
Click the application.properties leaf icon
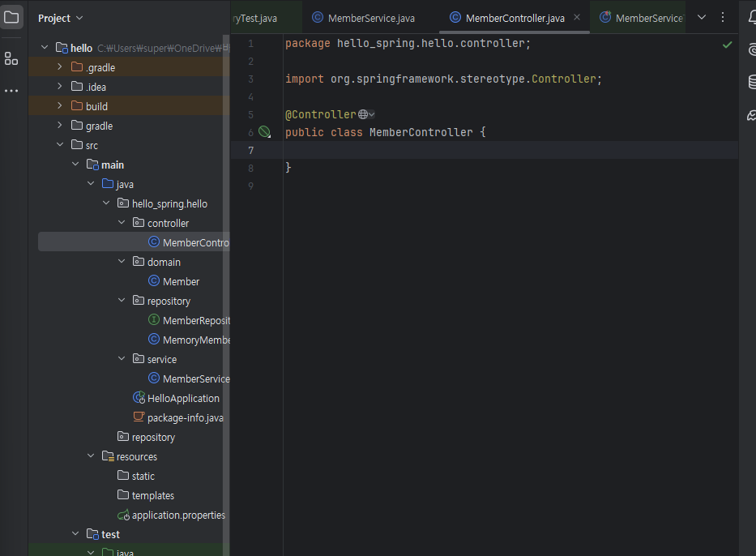[123, 515]
